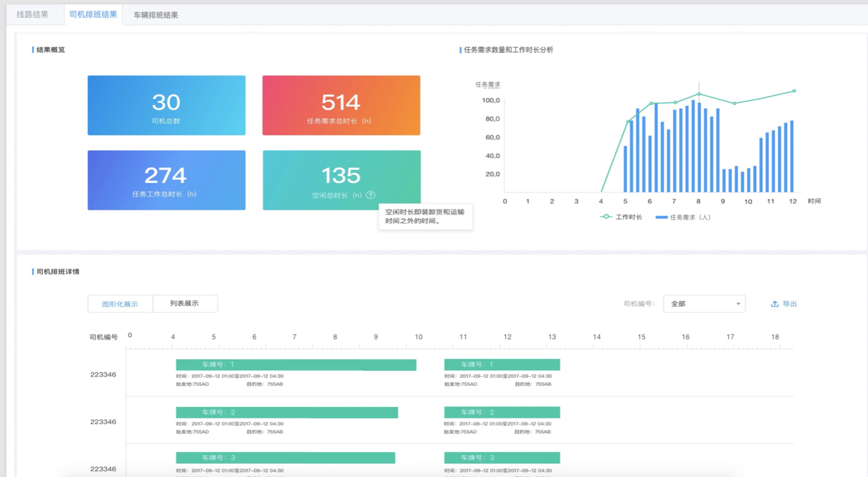The height and width of the screenshot is (477, 868).
Task: Expand the 全部 dropdown arrow
Action: [738, 304]
